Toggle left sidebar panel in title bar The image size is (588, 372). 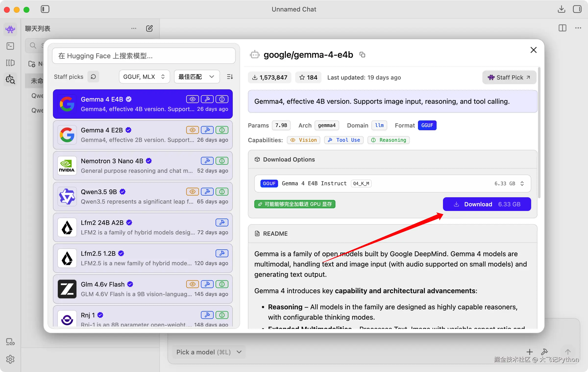tap(45, 9)
